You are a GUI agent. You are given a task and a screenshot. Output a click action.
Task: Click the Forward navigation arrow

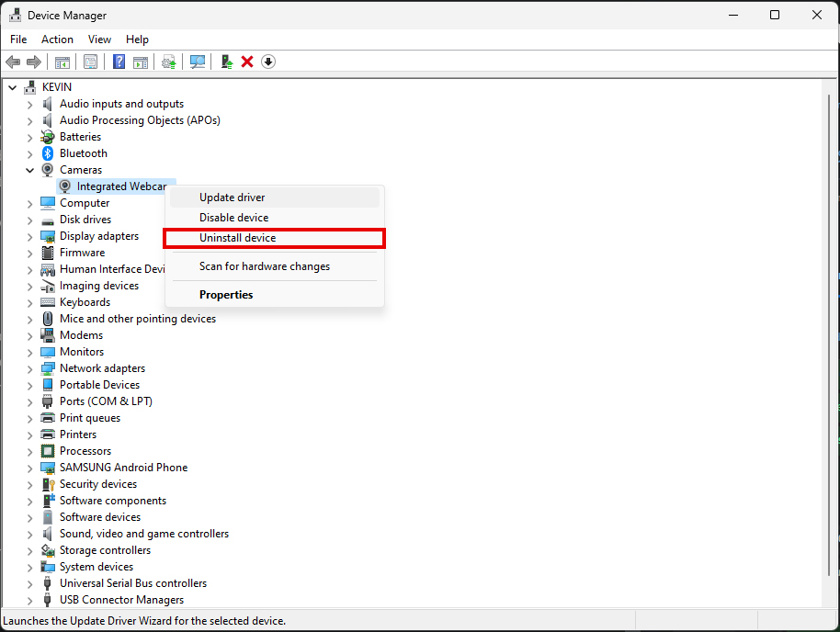(x=34, y=62)
